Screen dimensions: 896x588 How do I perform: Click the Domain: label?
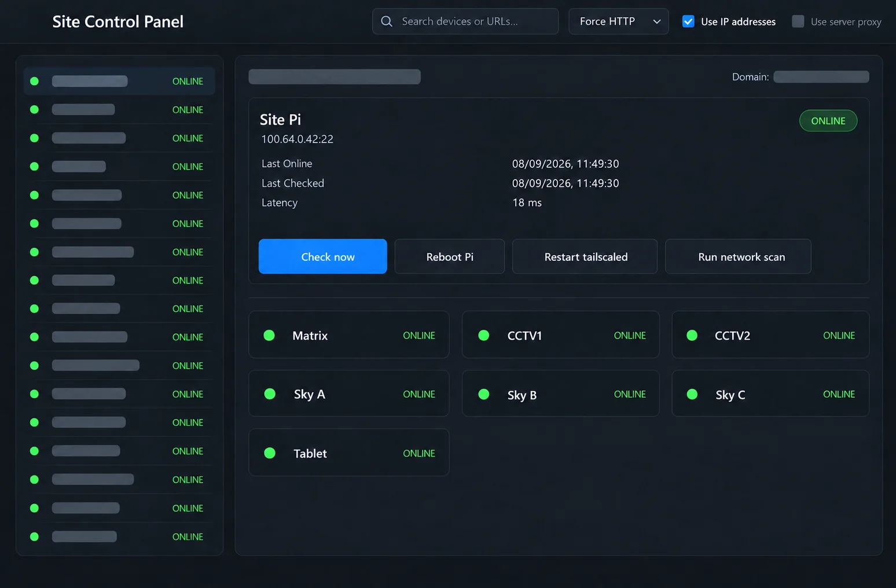click(750, 77)
